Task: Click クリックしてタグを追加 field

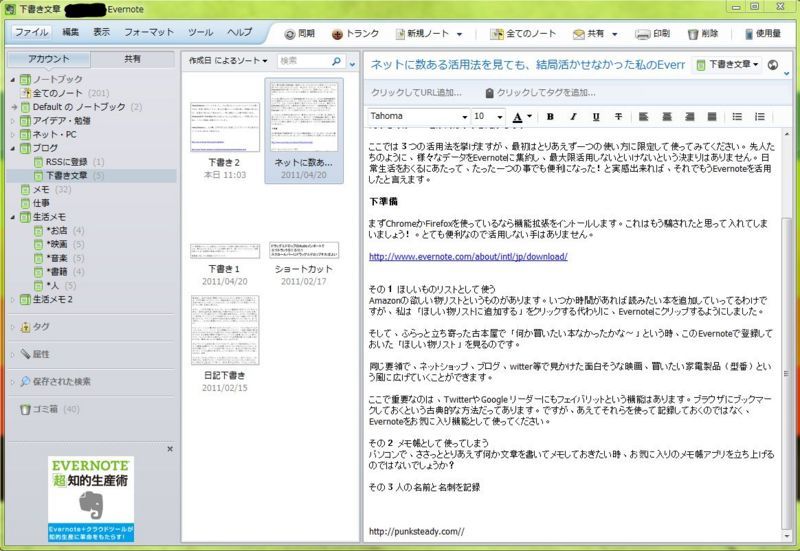Action: [x=540, y=93]
